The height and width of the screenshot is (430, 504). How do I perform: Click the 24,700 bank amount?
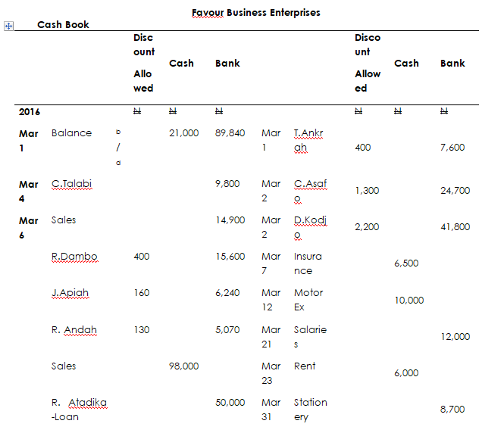click(x=455, y=191)
